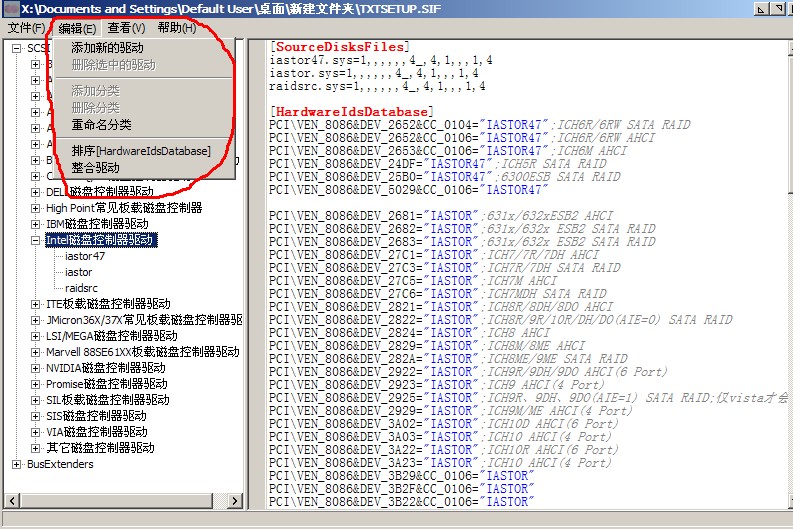Open the 帮助(H) menu
Screen dimensions: 793x529
click(177, 28)
